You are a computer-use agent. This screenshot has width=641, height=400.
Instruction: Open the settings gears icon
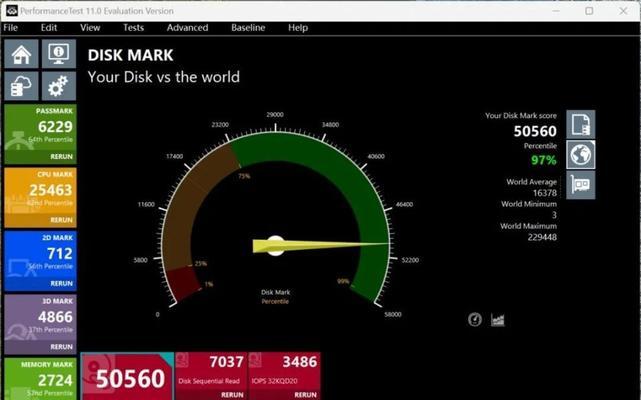coord(58,86)
